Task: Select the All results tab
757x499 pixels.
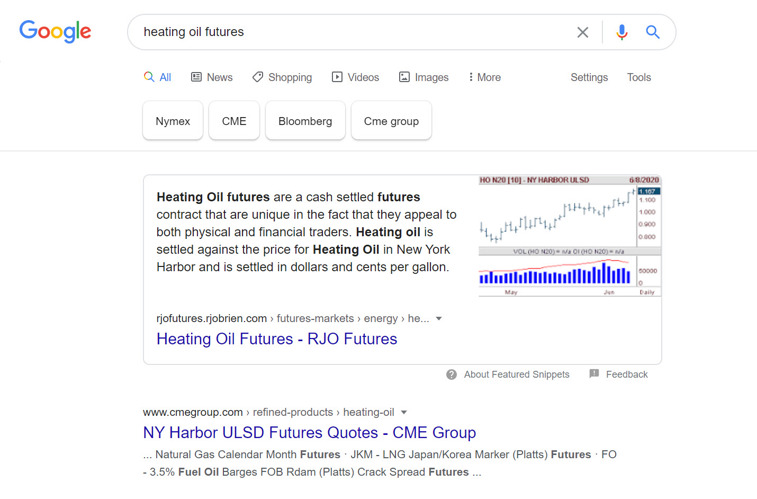Action: [157, 77]
